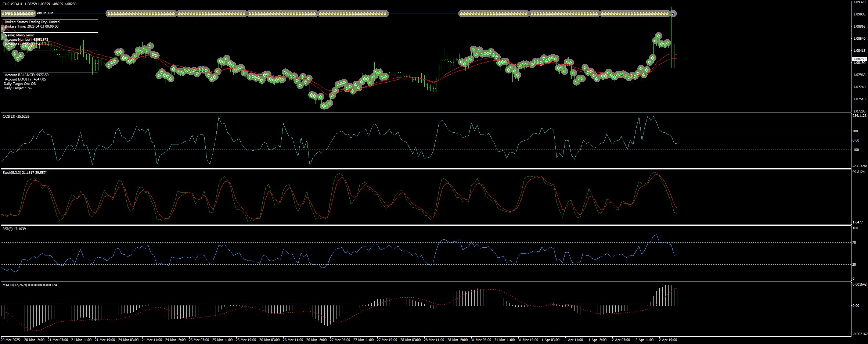Click the 70 level on RSI scale
Image resolution: width=868 pixels, height=344 pixels.
tap(854, 243)
